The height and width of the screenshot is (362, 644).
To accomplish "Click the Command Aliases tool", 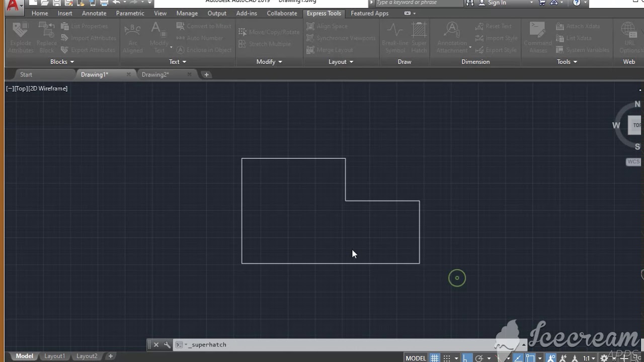I will click(x=538, y=38).
